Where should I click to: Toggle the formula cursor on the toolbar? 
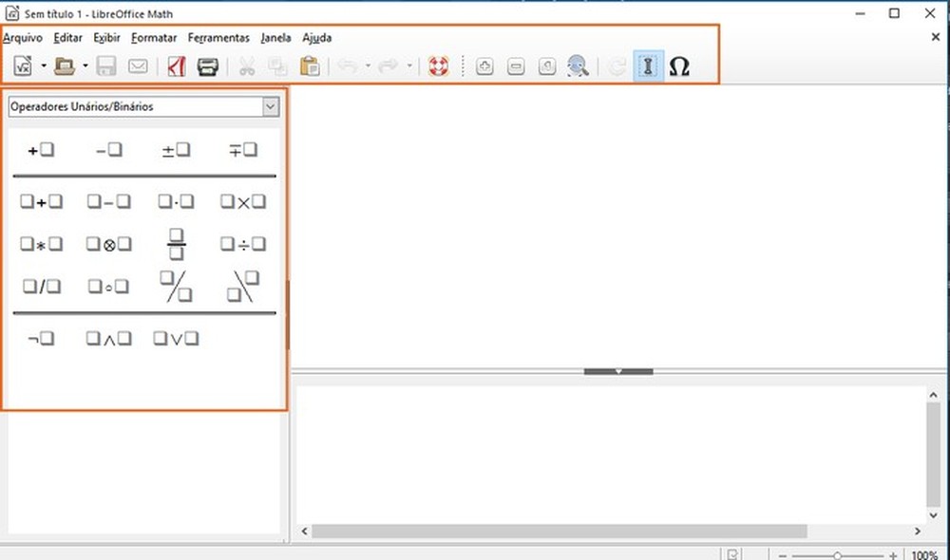pyautogui.click(x=646, y=66)
